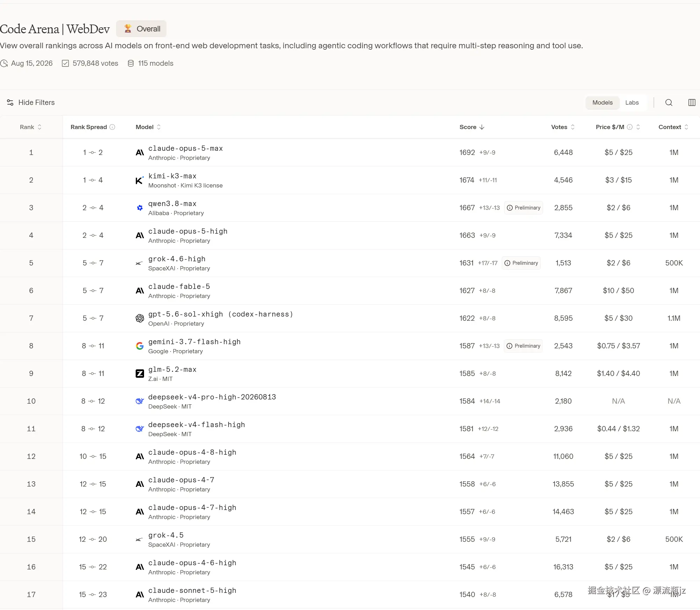Screen dimensions: 700x610
Task: Open the claude-opus-4-6-high model link
Action: tap(192, 563)
